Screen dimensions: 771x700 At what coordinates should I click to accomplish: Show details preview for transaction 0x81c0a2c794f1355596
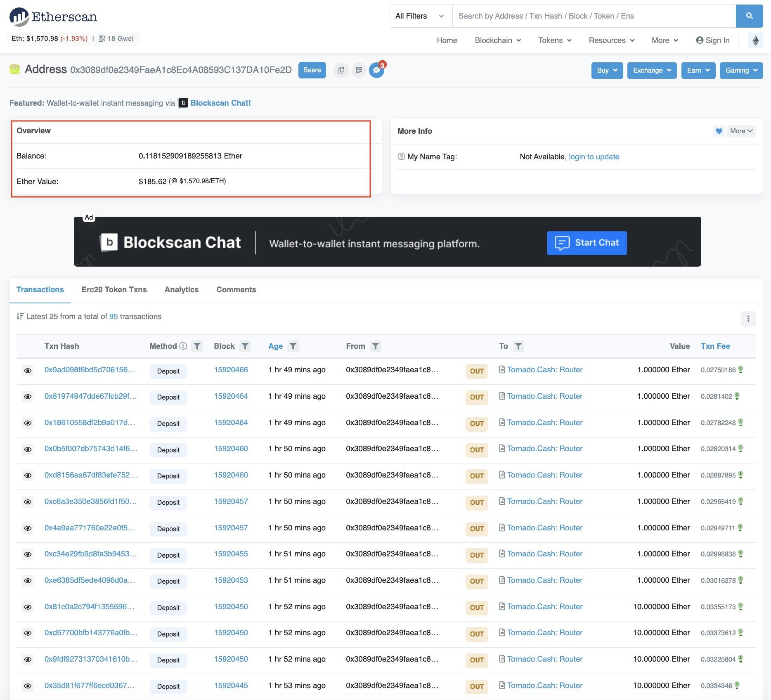tap(28, 607)
